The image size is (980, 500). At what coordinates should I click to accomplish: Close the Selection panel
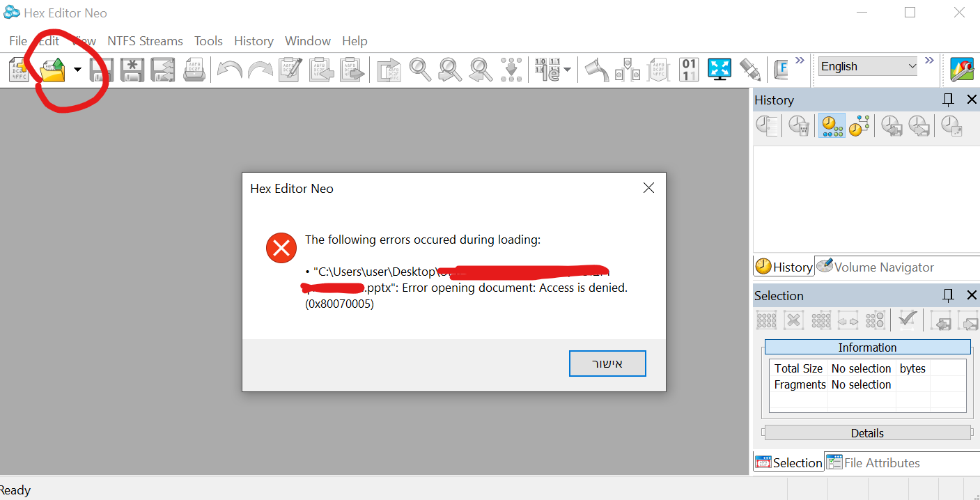click(x=972, y=295)
